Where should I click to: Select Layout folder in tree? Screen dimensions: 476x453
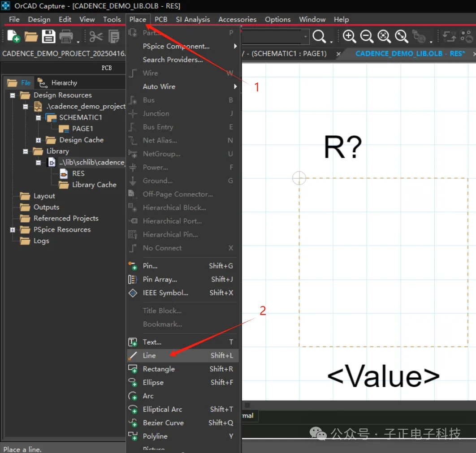point(44,196)
